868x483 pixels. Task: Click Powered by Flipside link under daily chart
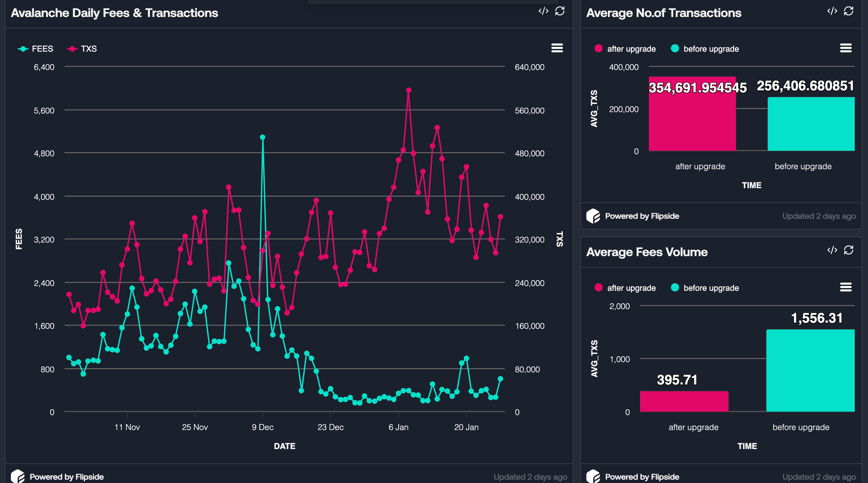click(67, 477)
